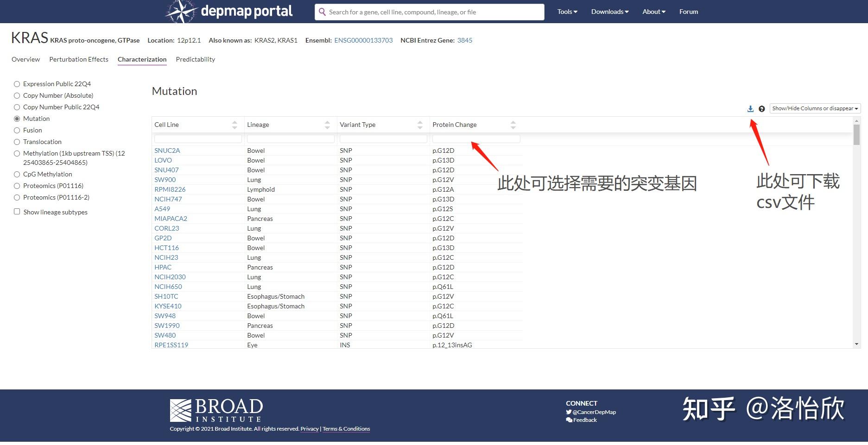
Task: Choose CpG Methylation radio button
Action: tap(17, 174)
